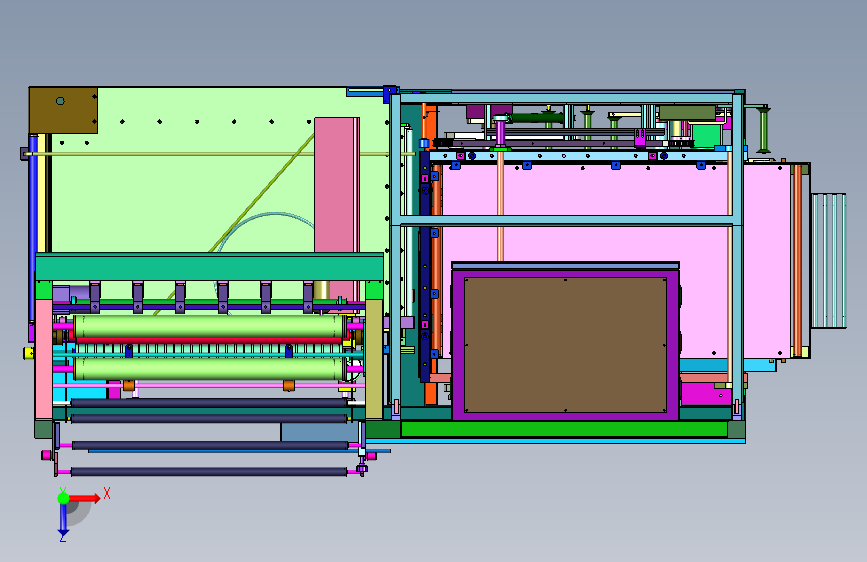This screenshot has width=867, height=562.
Task: Select the bright green base bar under the purple frame
Action: [x=564, y=429]
